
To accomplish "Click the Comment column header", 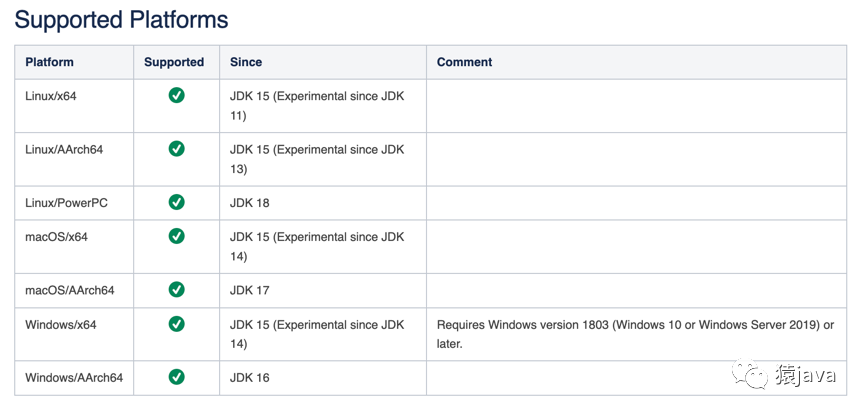I will (465, 62).
